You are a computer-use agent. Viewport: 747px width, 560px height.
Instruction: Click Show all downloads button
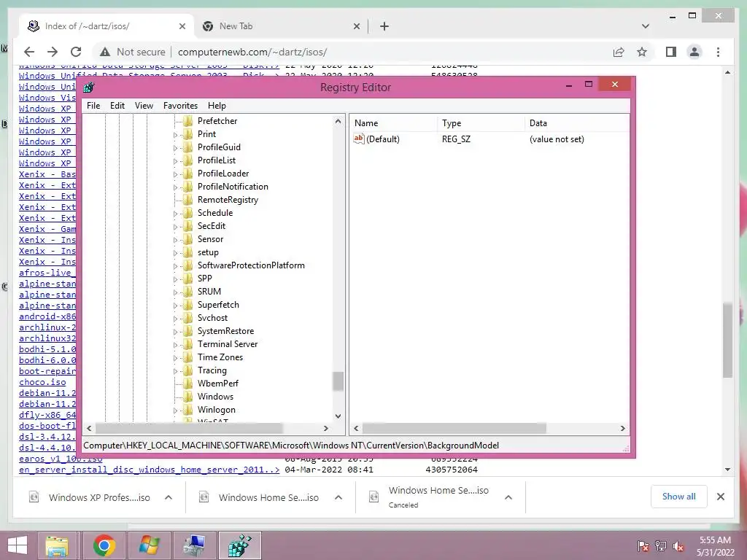point(679,497)
